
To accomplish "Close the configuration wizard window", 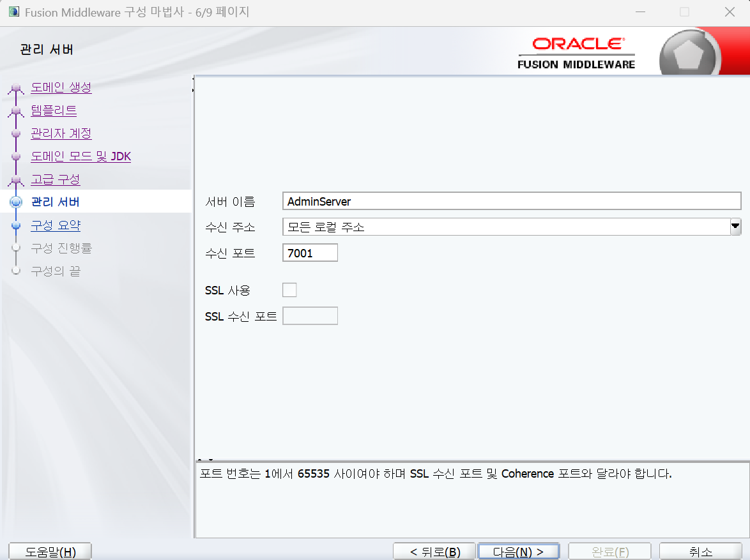I will (x=730, y=12).
